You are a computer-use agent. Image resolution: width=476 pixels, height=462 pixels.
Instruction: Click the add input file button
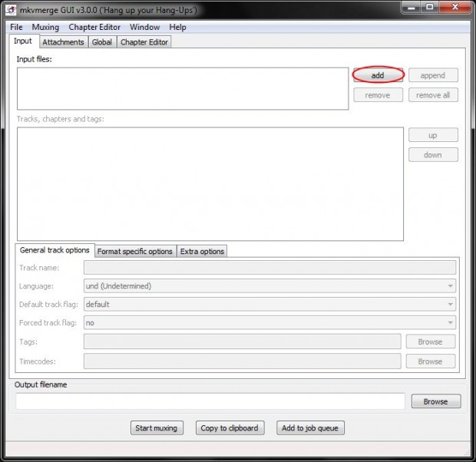(378, 75)
